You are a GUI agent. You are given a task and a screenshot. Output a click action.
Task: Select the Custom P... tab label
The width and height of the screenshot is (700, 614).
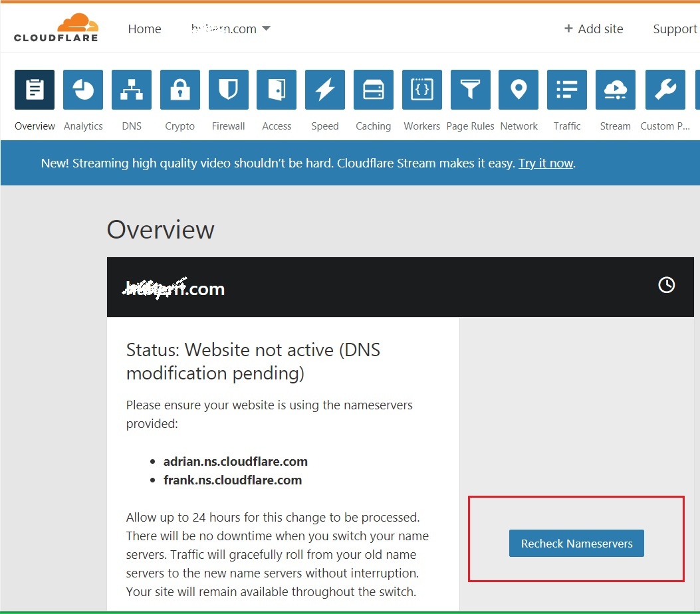[665, 126]
